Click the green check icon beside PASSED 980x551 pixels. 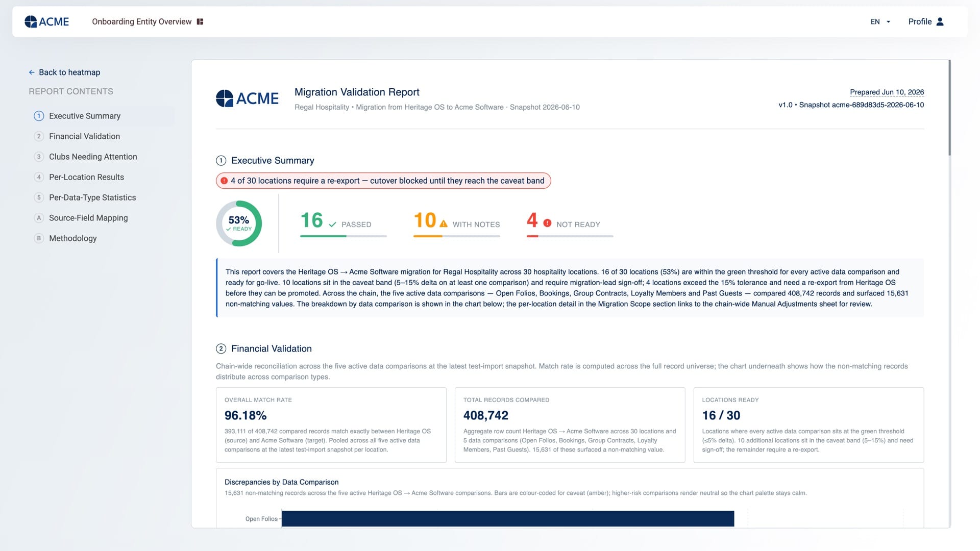click(333, 224)
